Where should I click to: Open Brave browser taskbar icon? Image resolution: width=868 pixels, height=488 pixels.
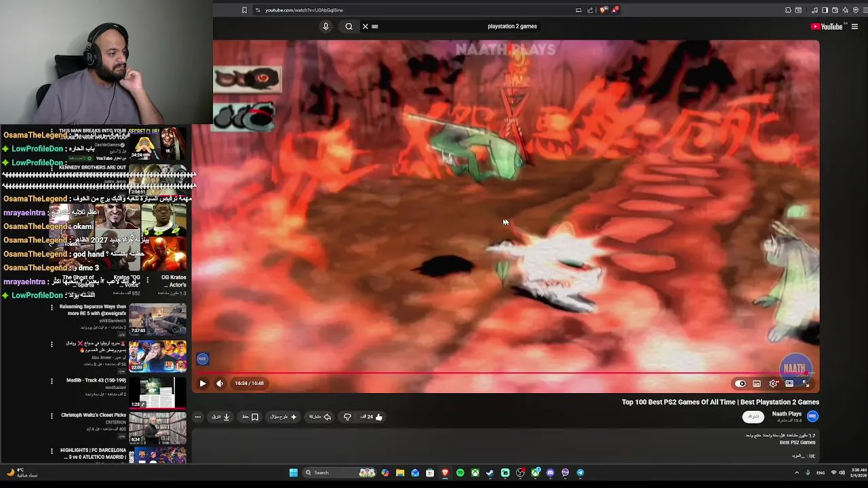click(x=446, y=472)
